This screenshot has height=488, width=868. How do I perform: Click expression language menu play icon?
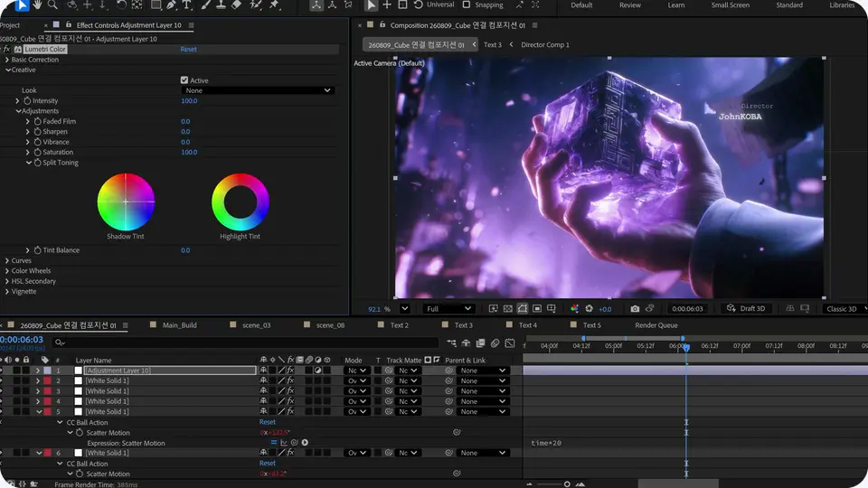[x=305, y=443]
